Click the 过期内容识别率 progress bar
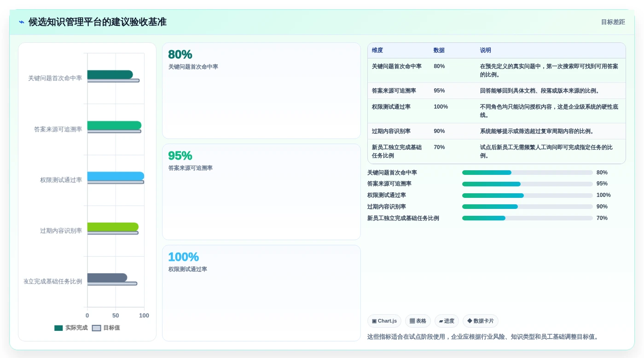This screenshot has width=644, height=358. pos(527,207)
